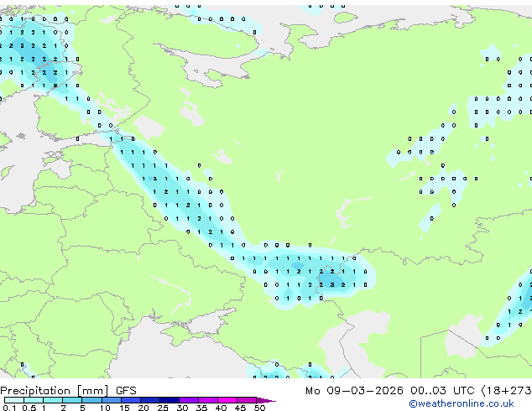Click the 0.1–0.5 mm palest legend swatch
This screenshot has height=411, width=532.
point(14,400)
